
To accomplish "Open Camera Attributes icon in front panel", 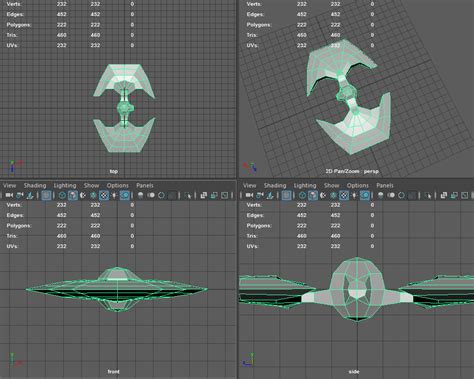I will click(30, 195).
